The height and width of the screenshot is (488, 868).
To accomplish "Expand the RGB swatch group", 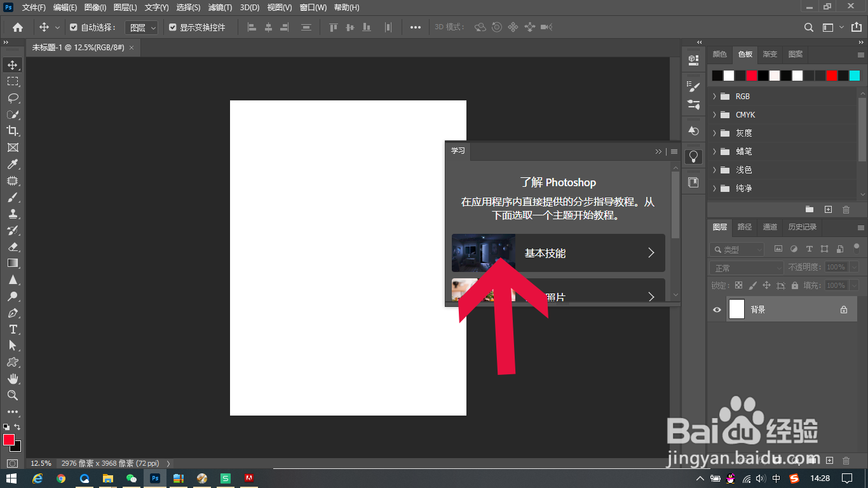I will tap(714, 97).
